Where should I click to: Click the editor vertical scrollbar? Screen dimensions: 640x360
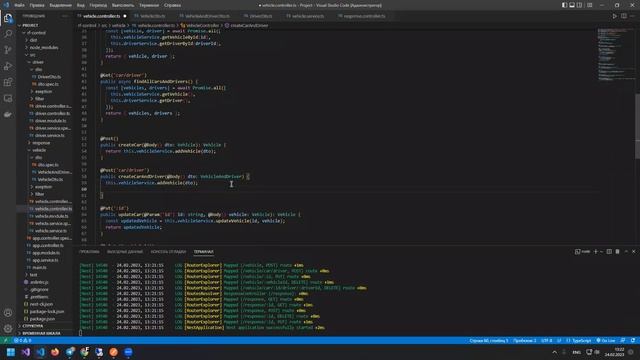click(638, 127)
